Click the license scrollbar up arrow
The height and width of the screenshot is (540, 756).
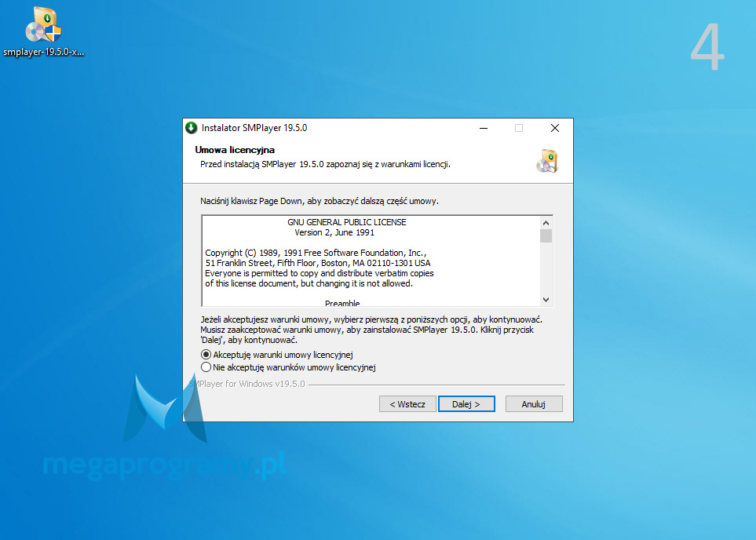coord(546,223)
